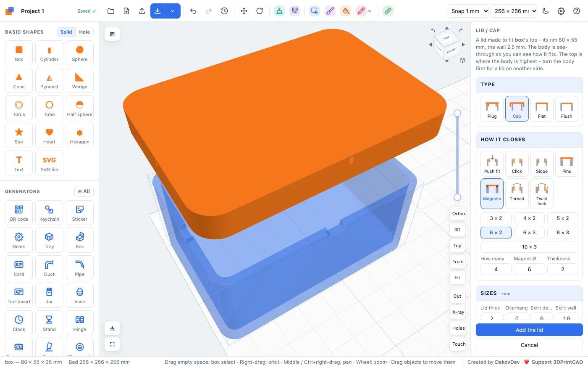Image resolution: width=588 pixels, height=368 pixels.
Task: Select the Thread closing method
Action: click(517, 193)
